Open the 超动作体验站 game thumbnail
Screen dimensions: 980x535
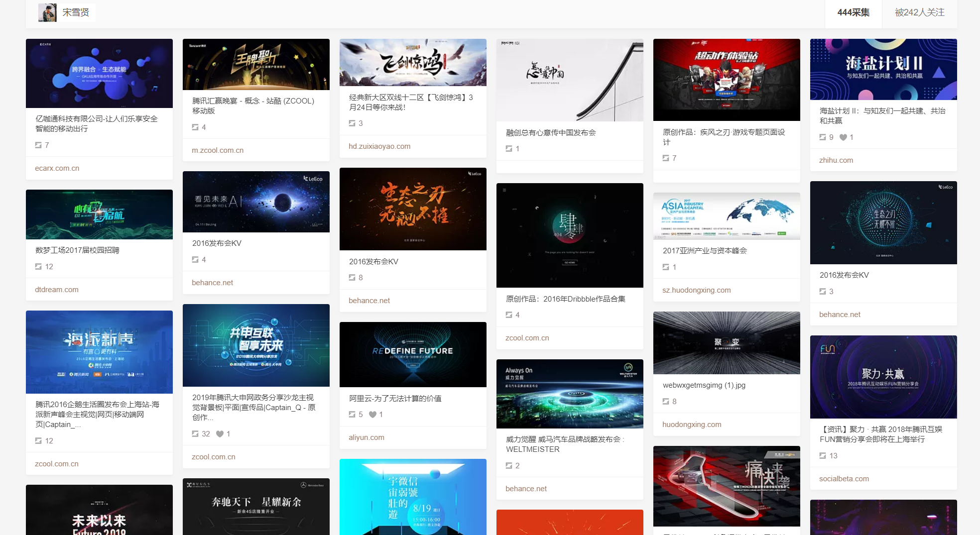pyautogui.click(x=727, y=80)
